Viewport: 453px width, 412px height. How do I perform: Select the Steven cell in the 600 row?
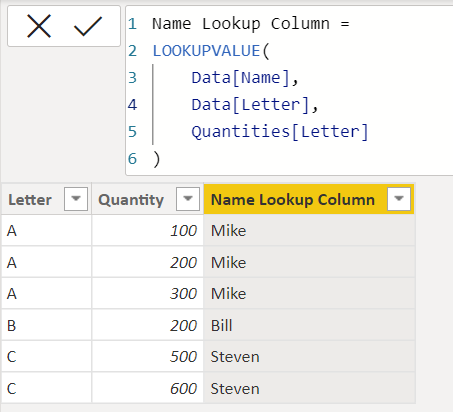click(x=309, y=388)
